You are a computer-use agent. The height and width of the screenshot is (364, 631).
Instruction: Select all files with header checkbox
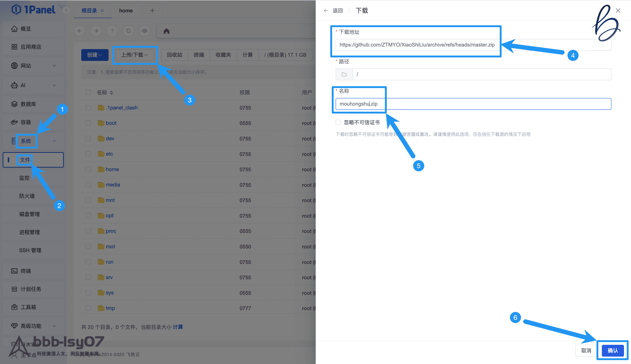(x=88, y=92)
